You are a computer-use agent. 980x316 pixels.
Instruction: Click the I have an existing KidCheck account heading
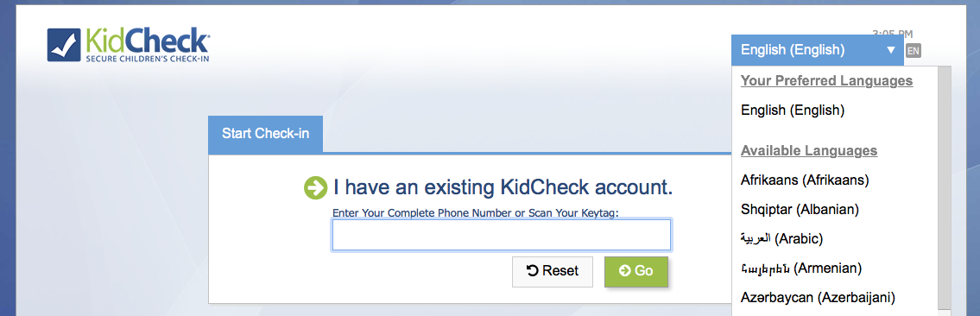[x=503, y=186]
